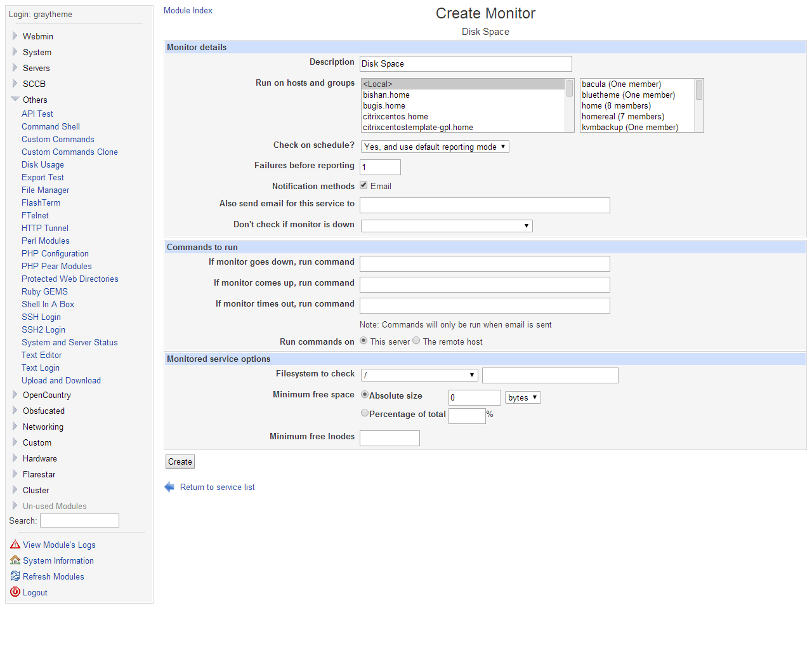Open the Check on schedule dropdown
This screenshot has height=650, width=812.
coord(435,147)
